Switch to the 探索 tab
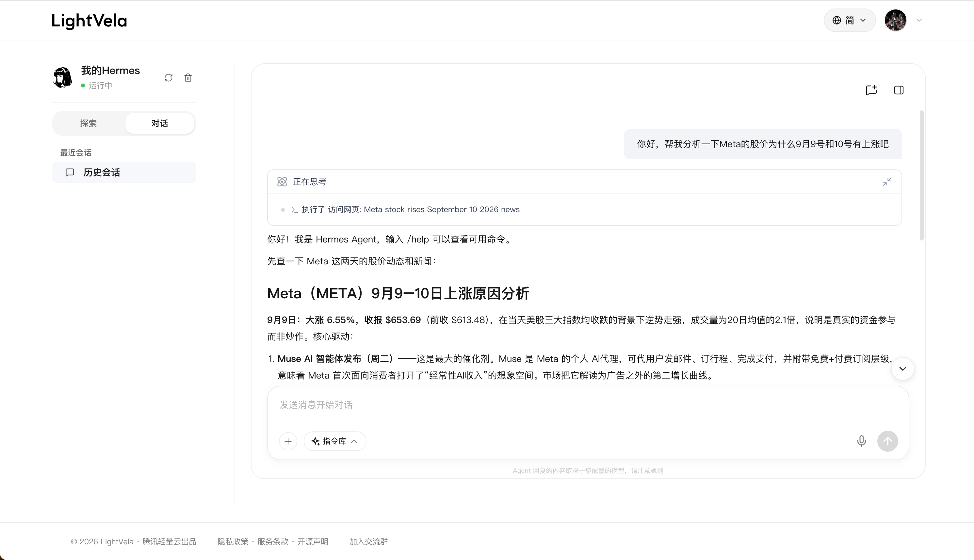Image resolution: width=974 pixels, height=560 pixels. click(x=89, y=123)
